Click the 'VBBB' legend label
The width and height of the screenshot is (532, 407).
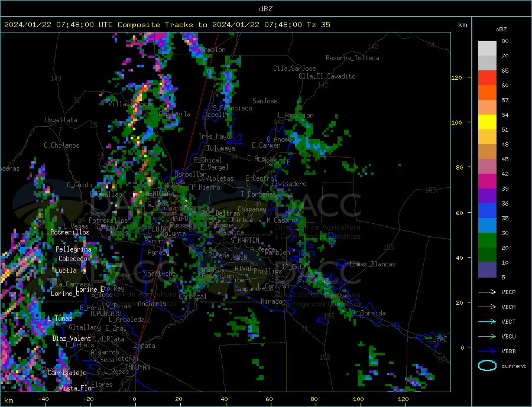click(508, 351)
